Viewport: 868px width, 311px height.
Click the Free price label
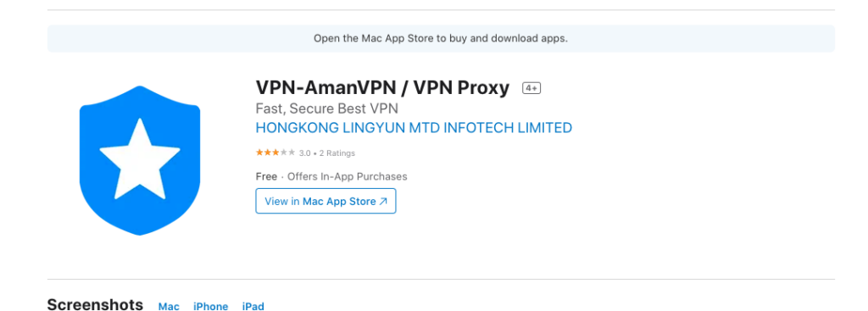click(266, 176)
